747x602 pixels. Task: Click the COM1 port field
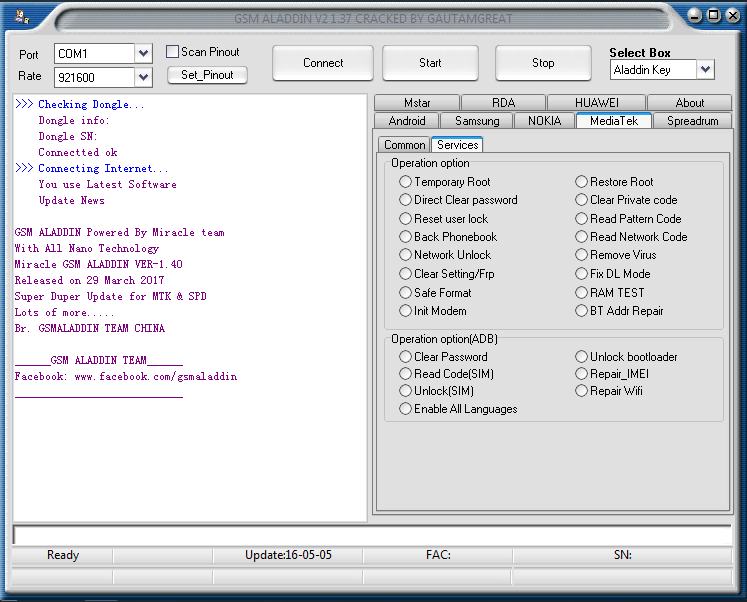tap(94, 53)
